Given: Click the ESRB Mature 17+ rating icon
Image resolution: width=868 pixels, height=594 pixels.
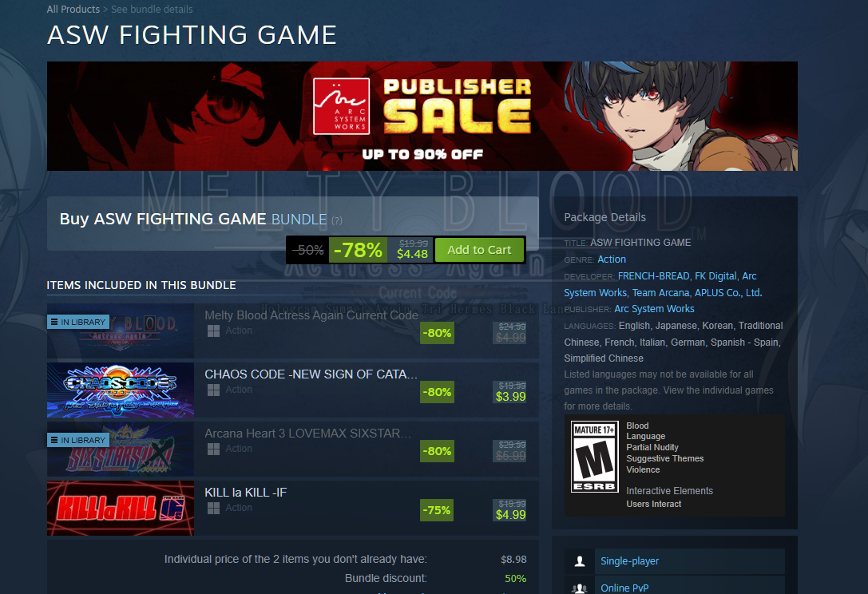Looking at the screenshot, I should 595,457.
